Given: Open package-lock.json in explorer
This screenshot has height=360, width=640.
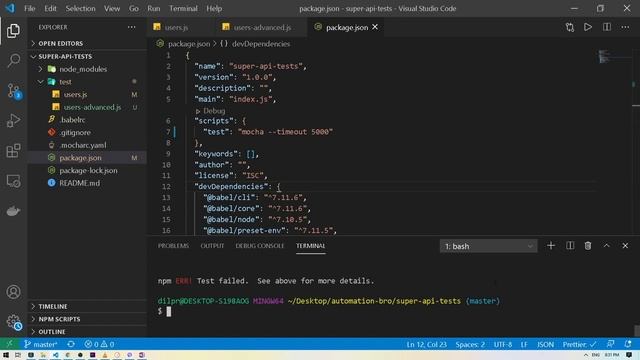Looking at the screenshot, I should 88,170.
